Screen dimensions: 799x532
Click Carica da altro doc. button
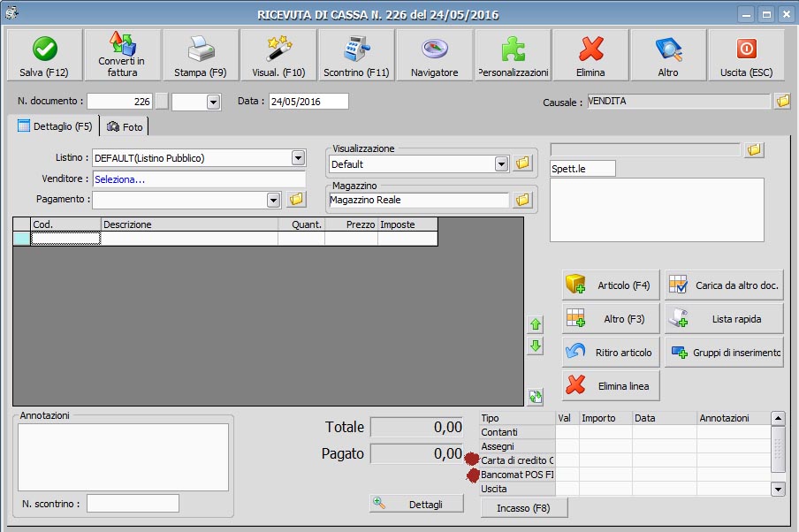[724, 285]
